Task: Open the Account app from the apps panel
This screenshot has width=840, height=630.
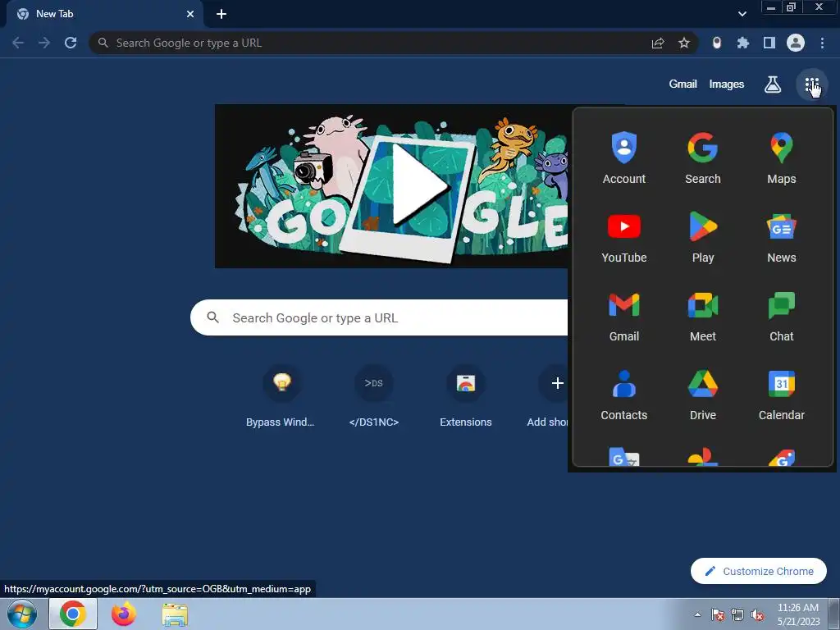Action: coord(624,157)
